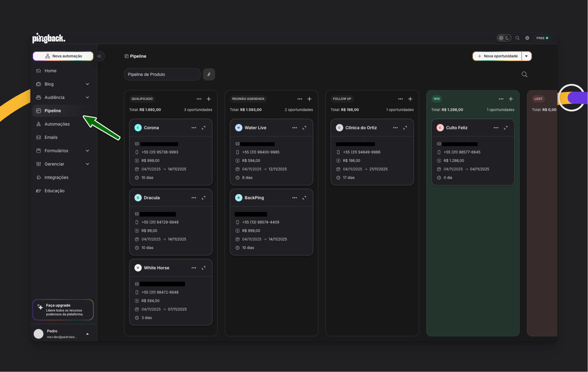
Task: Switch to the moon dark-mode toggle
Action: pyautogui.click(x=507, y=38)
